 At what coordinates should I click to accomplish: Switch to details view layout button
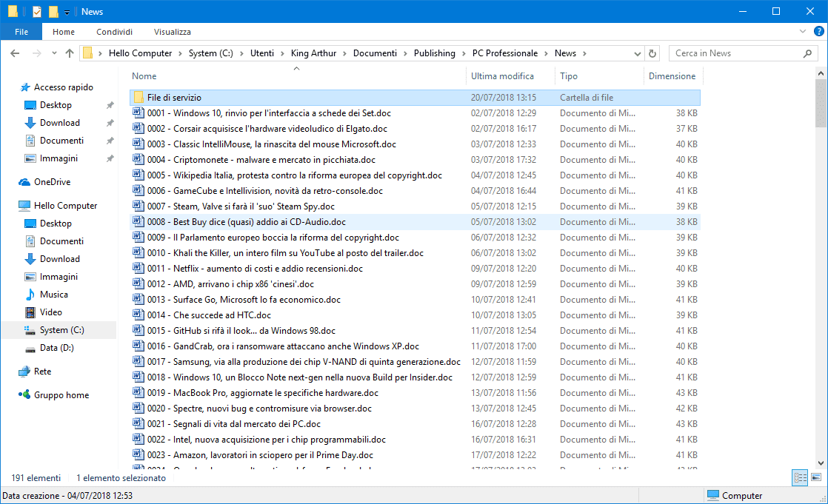click(800, 478)
